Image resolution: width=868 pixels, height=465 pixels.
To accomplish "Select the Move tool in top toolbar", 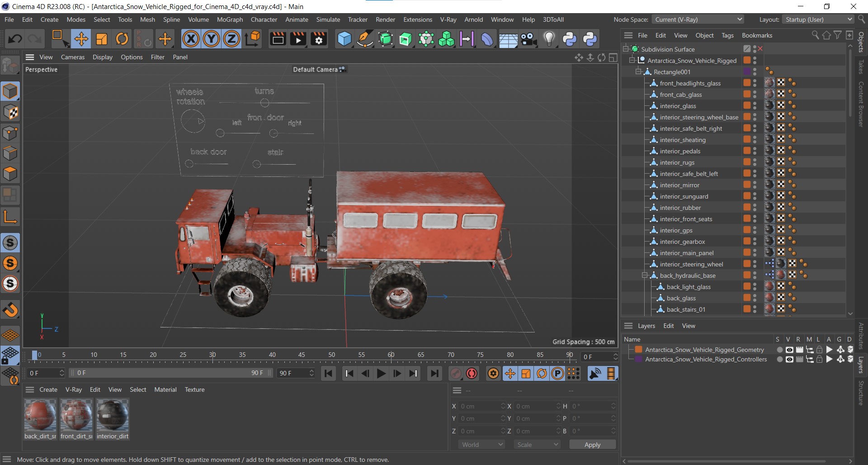I will [81, 39].
